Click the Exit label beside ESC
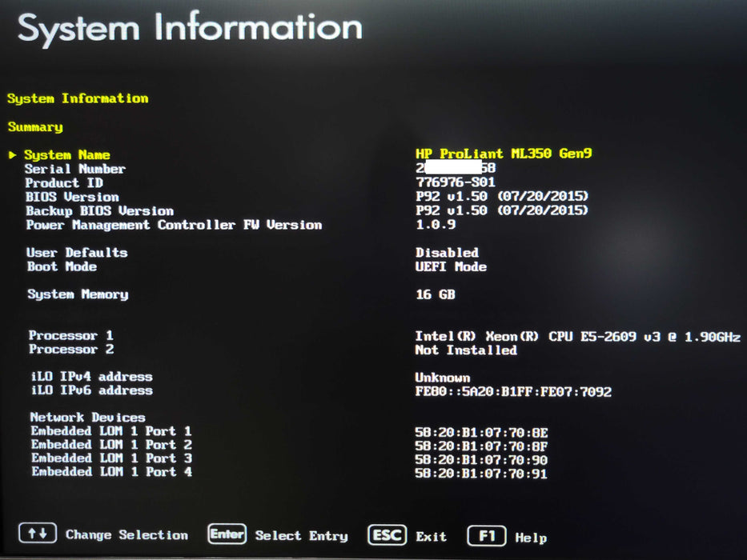 click(432, 536)
